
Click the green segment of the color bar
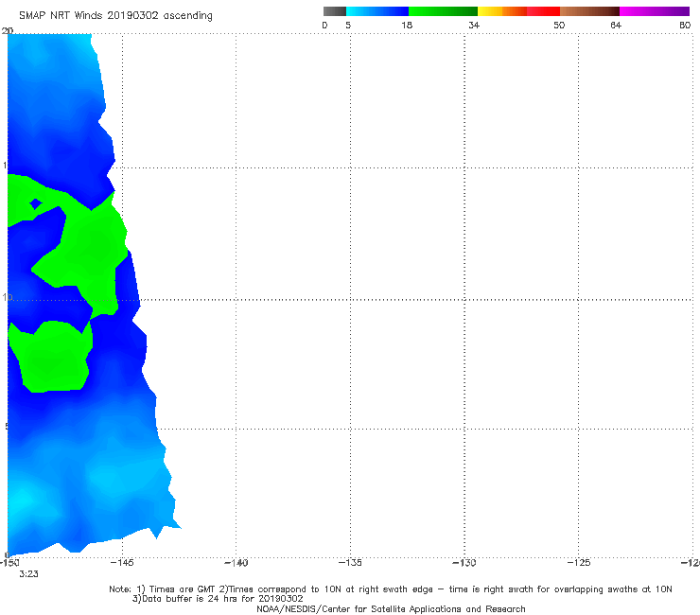point(443,11)
